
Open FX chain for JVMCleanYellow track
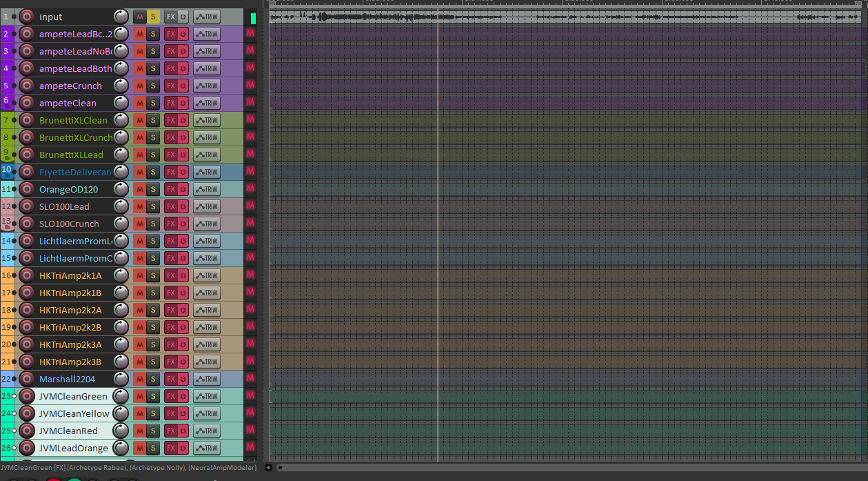point(170,413)
